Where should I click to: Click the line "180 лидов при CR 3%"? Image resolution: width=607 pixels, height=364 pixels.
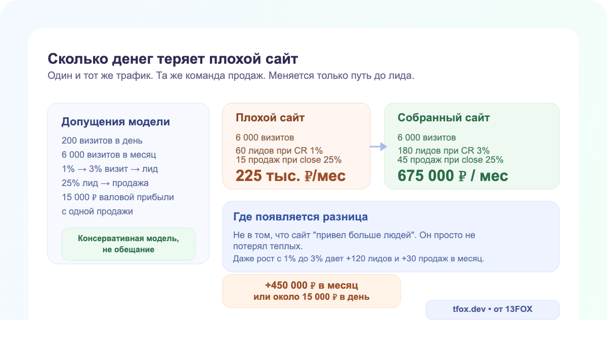tap(444, 150)
